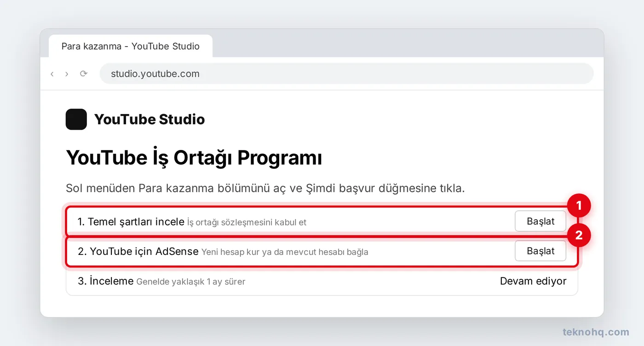Click Başlat for Temel şartları incele
Screen dimensions: 644x346
coord(540,221)
